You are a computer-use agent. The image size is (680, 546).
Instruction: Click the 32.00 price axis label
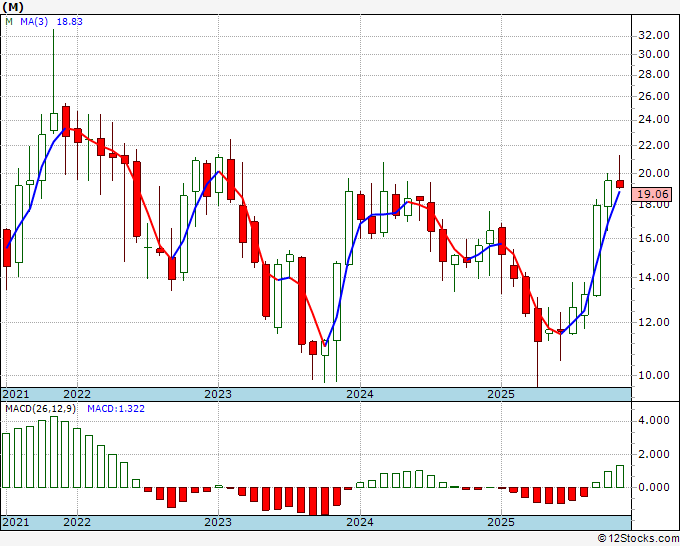pos(654,35)
